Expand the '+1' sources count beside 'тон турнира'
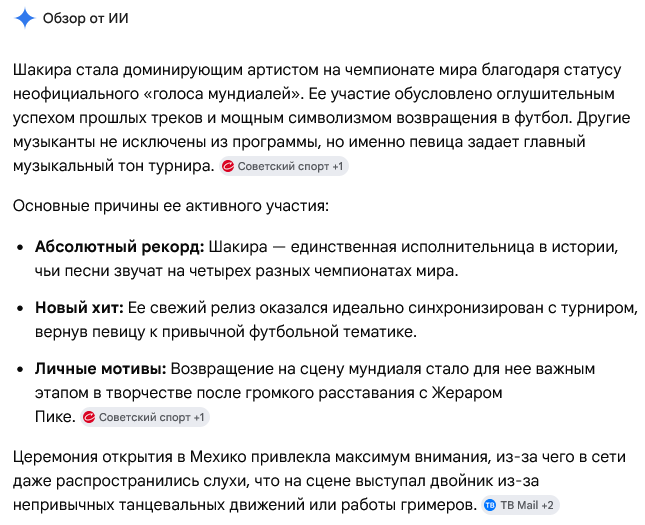Screen dimensions: 645x525 [x=338, y=166]
